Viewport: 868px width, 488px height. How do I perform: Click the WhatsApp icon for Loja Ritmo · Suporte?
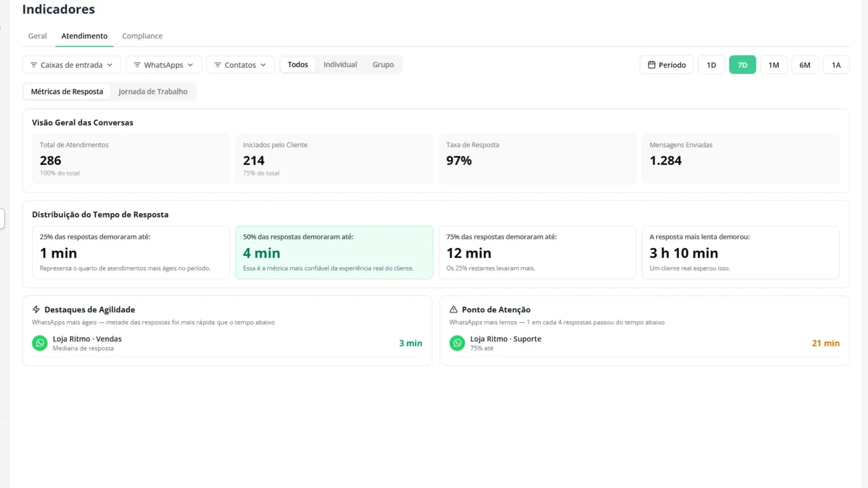[x=457, y=343]
